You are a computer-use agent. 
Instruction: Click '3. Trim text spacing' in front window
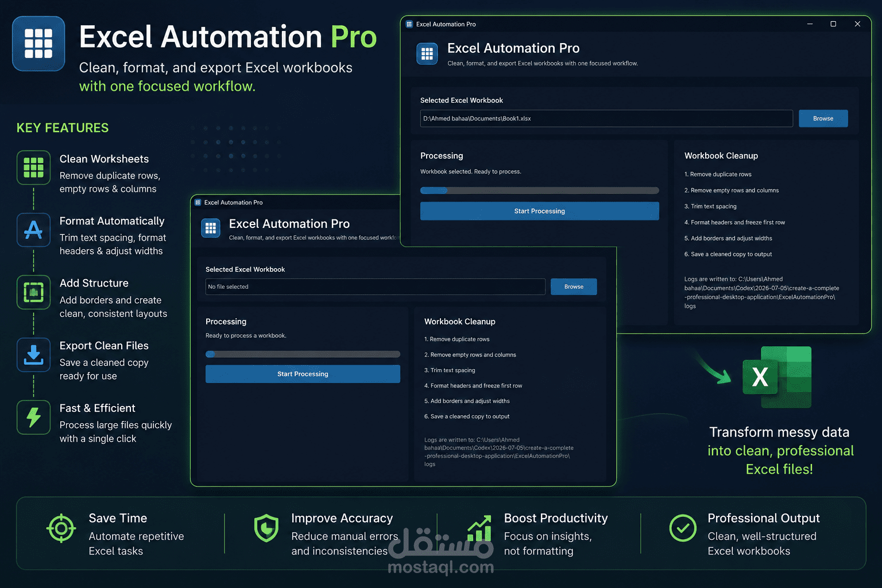pos(450,370)
